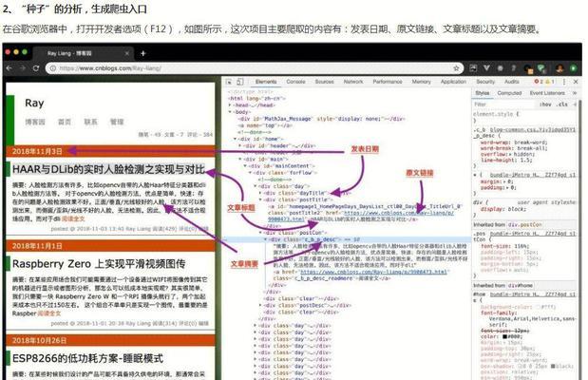Click the 管理 nav link
This screenshot has height=380, width=588.
click(x=117, y=122)
